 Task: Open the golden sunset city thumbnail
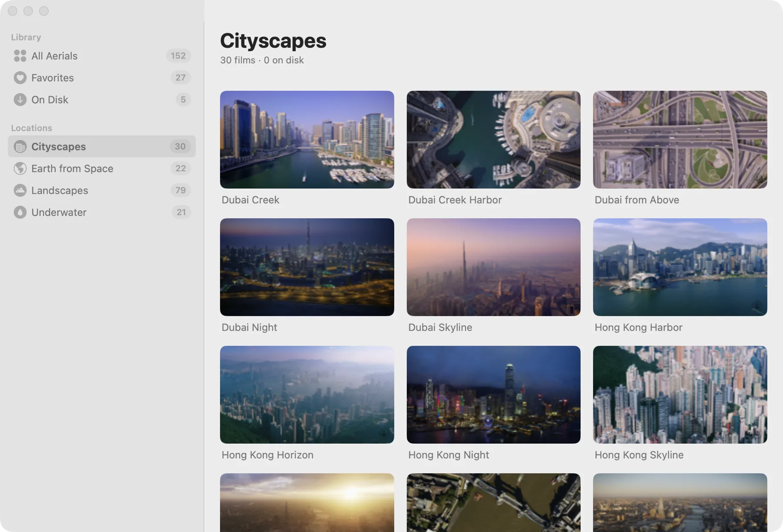tap(307, 502)
